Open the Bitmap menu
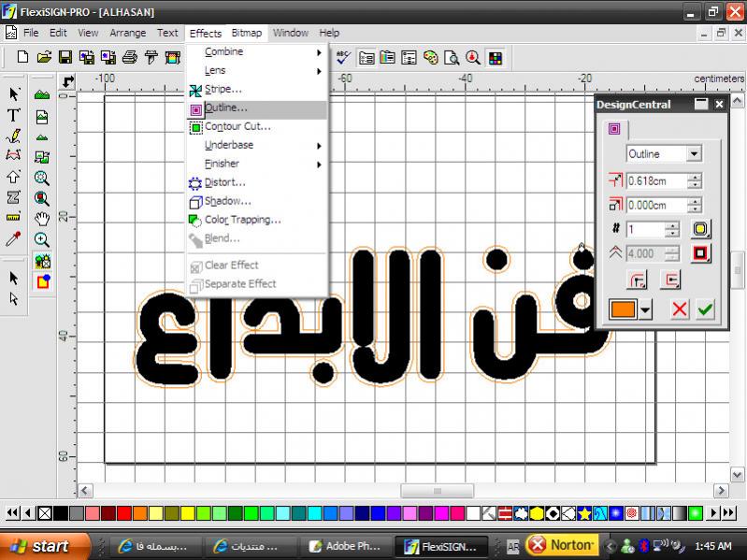The height and width of the screenshot is (560, 747). coord(247,33)
